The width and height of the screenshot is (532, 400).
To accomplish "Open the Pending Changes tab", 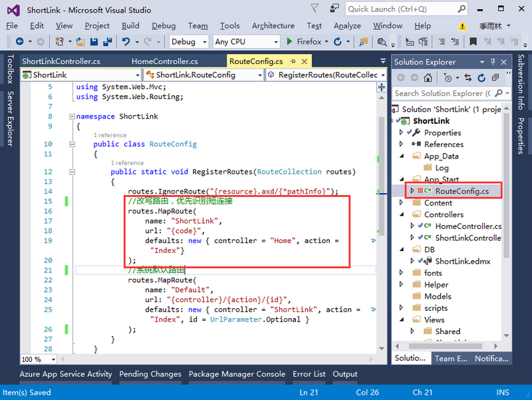I will 150,374.
